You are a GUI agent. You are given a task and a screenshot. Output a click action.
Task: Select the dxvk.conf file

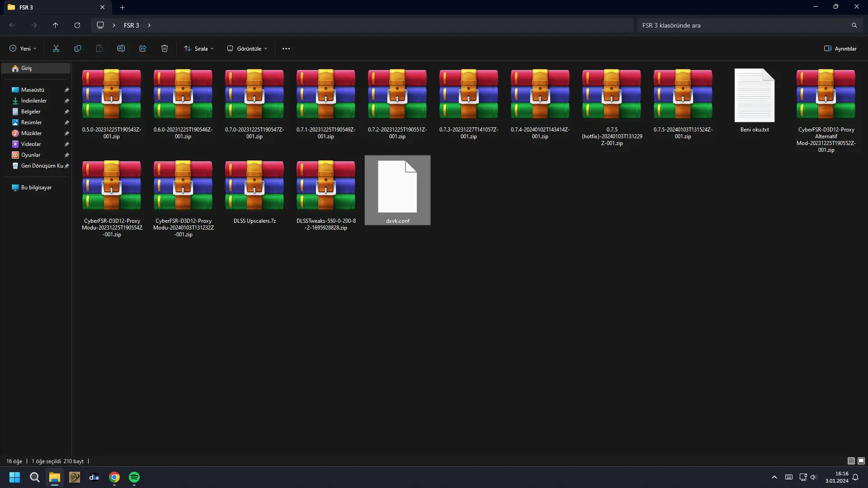pos(398,190)
